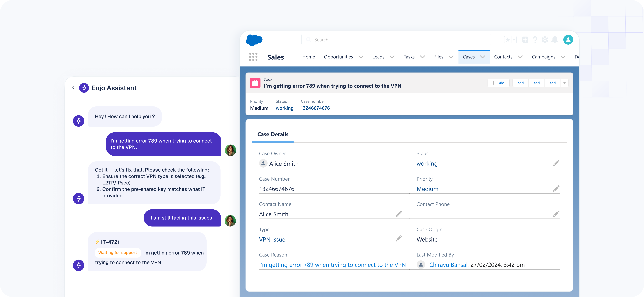
Task: Click the Salesforce cloud logo
Action: tap(254, 40)
